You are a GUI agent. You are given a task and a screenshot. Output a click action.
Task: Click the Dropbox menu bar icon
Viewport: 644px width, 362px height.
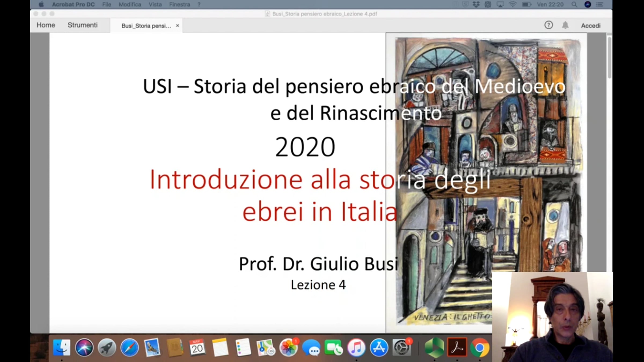tap(476, 5)
